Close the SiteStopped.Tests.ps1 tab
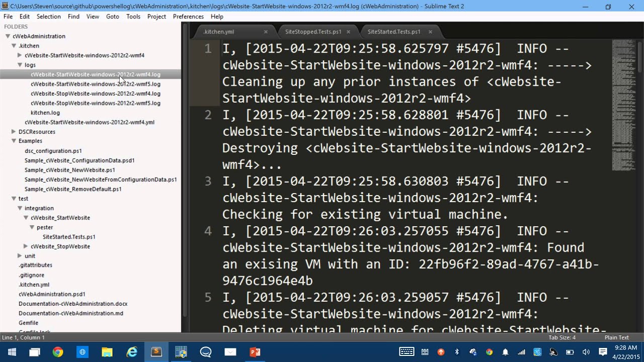 pyautogui.click(x=348, y=32)
